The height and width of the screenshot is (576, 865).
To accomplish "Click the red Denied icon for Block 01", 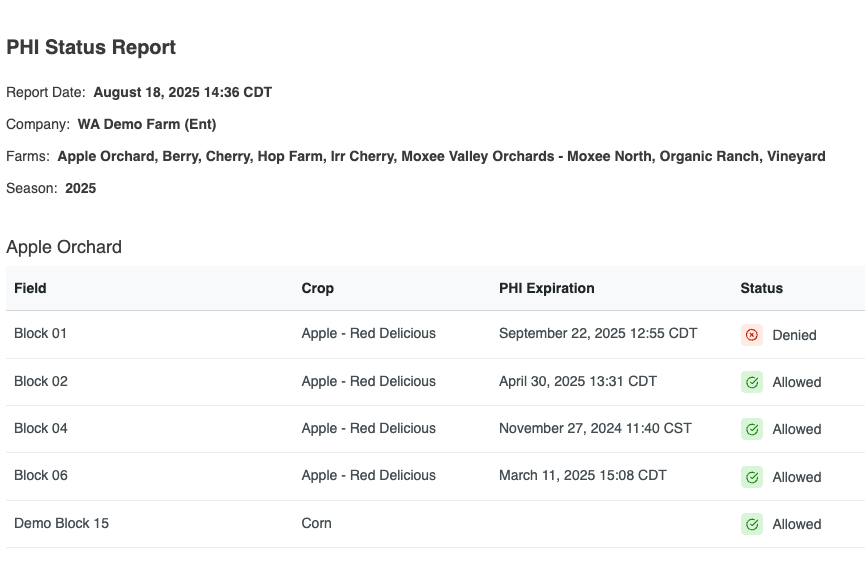I will [751, 335].
